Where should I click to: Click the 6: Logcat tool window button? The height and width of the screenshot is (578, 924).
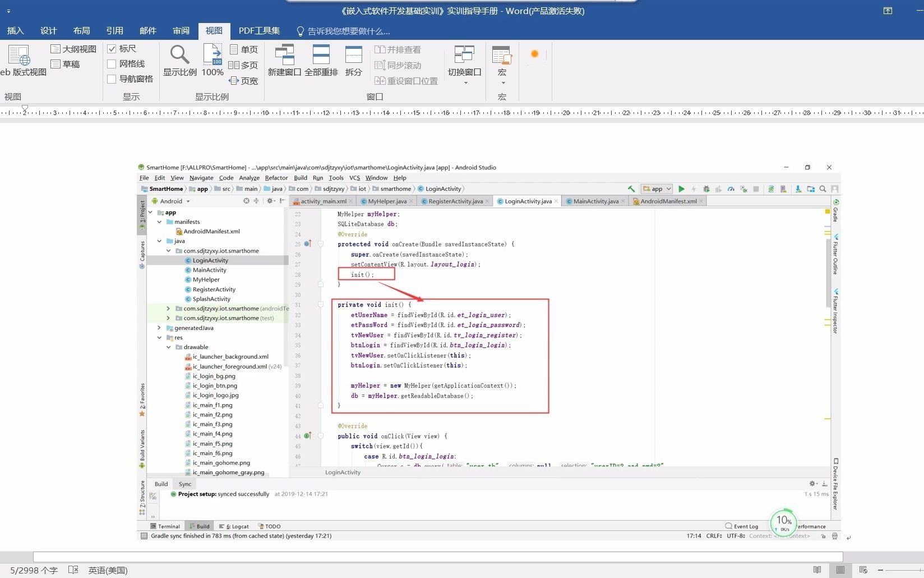pos(234,526)
